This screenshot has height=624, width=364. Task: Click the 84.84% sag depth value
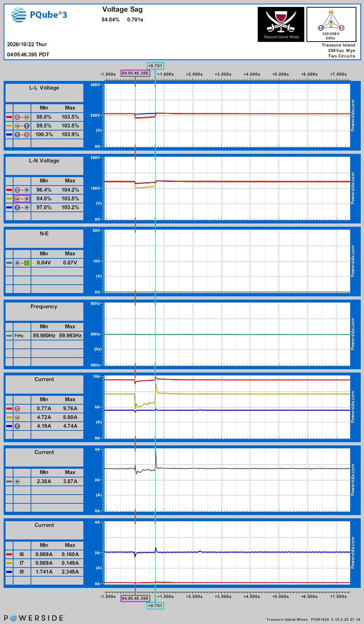[111, 20]
